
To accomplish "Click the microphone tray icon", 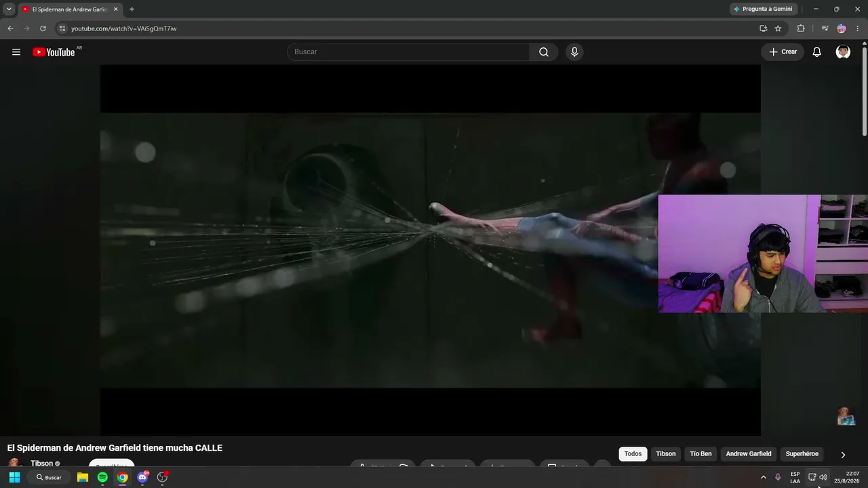I will pyautogui.click(x=778, y=477).
